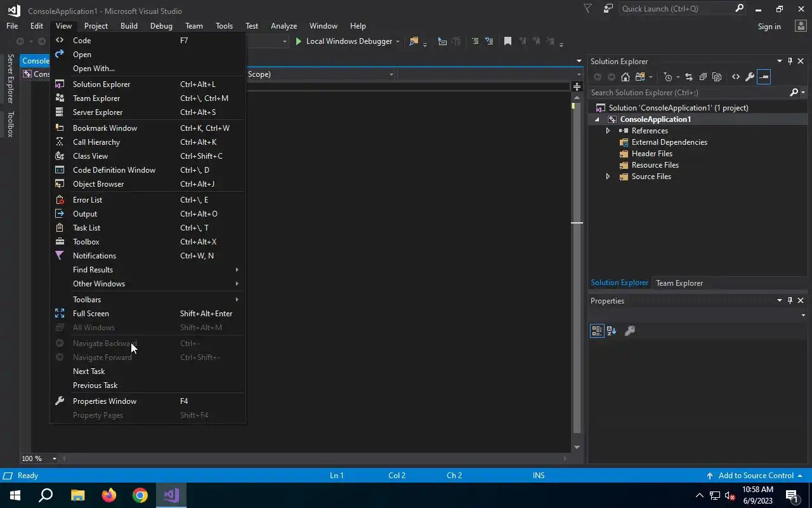This screenshot has width=812, height=508.
Task: Click Search magnifier in Solution Explorer
Action: point(794,93)
